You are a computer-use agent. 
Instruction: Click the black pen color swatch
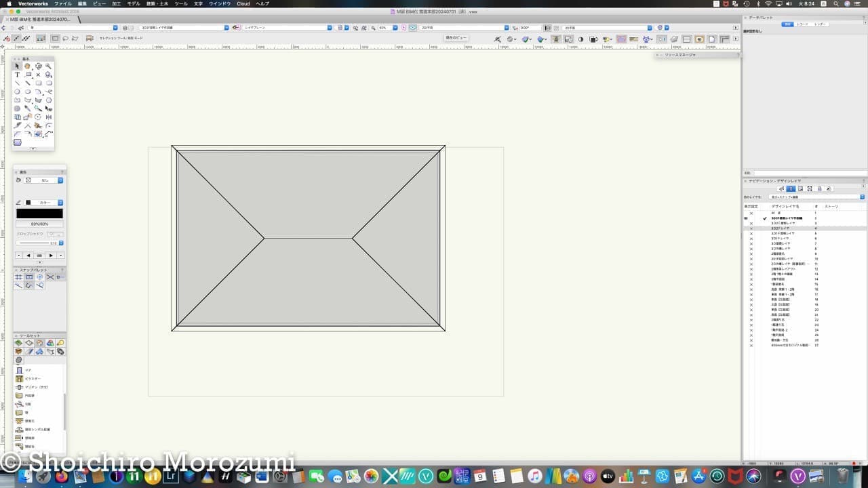(x=39, y=213)
